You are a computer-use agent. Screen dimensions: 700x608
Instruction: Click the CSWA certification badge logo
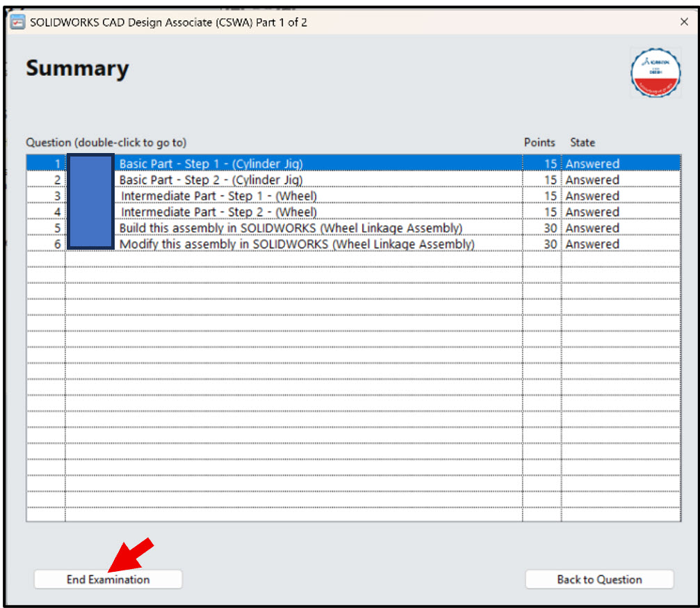click(x=655, y=73)
